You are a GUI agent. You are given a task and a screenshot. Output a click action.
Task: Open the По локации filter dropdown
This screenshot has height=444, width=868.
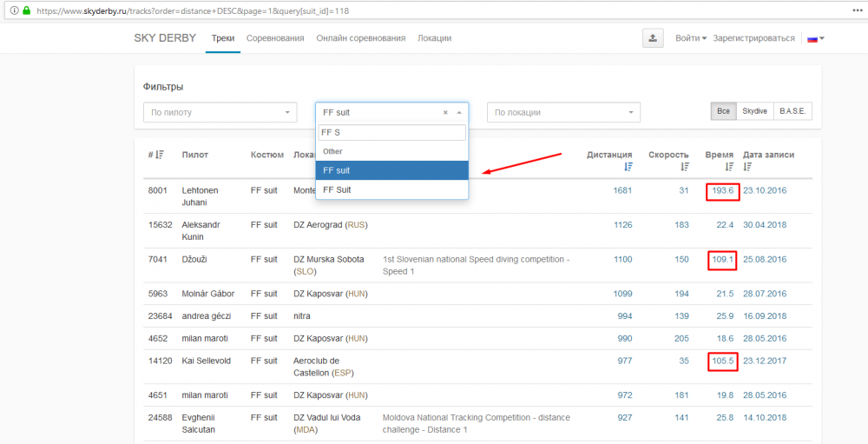pyautogui.click(x=563, y=113)
